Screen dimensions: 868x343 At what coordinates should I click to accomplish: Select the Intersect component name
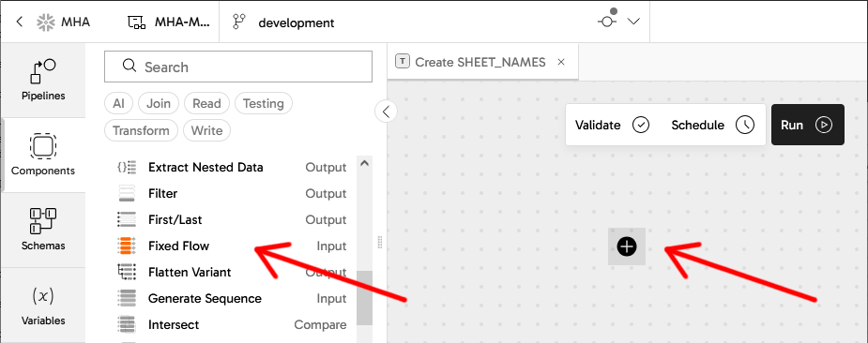[x=174, y=325]
